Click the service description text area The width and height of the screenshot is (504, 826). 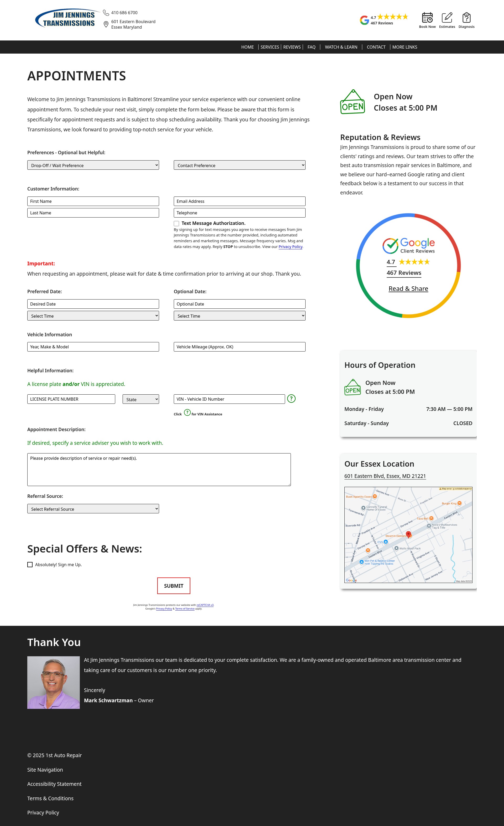coord(159,469)
